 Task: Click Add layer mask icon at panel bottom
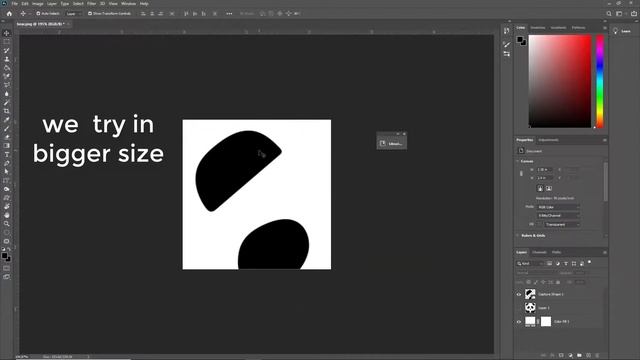click(x=561, y=356)
